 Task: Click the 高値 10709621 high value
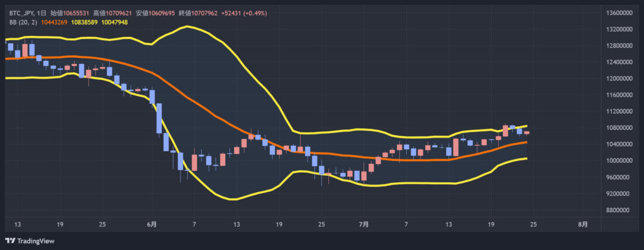113,13
